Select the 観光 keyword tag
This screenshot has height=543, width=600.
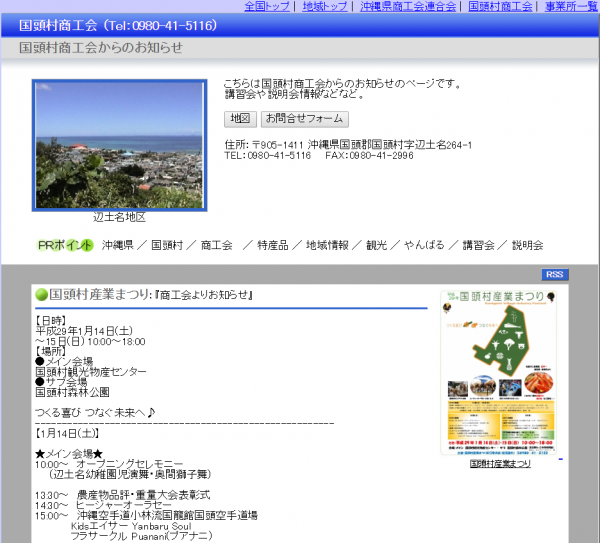(x=377, y=245)
